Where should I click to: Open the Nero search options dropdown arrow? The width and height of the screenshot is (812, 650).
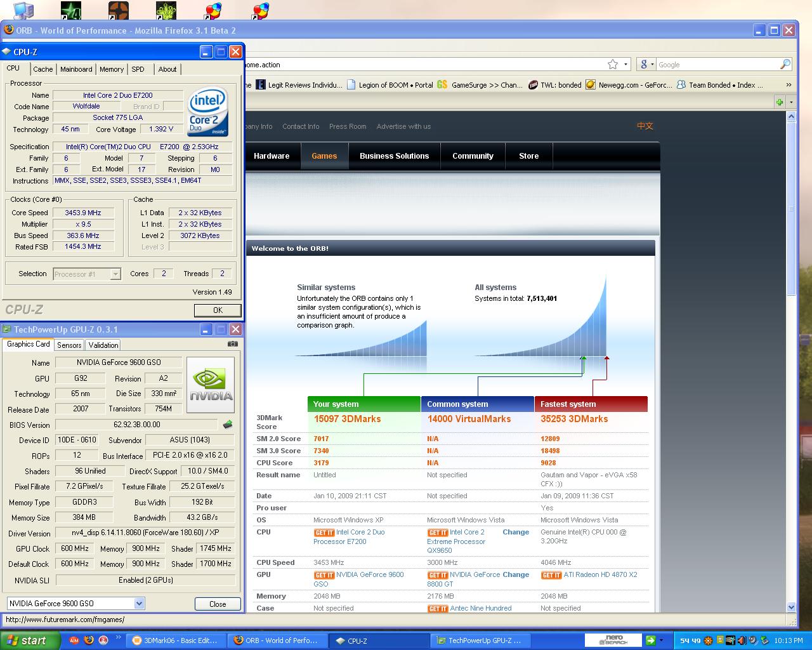tap(661, 640)
